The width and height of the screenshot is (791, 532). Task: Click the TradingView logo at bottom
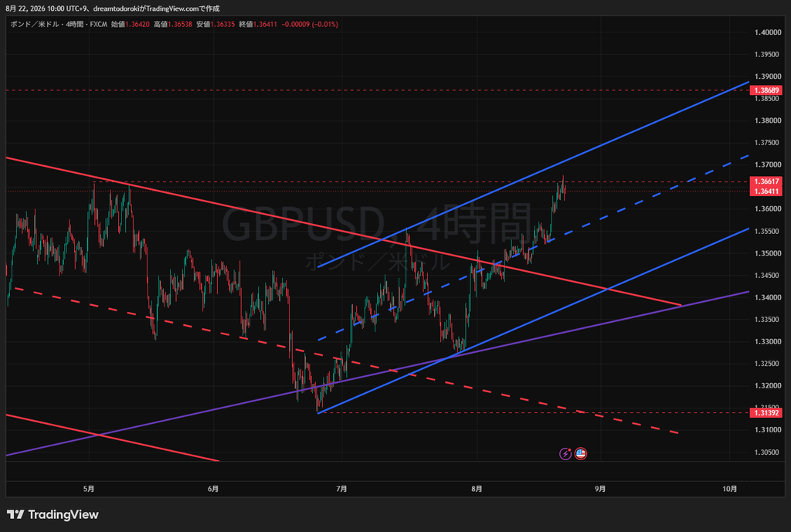53,514
